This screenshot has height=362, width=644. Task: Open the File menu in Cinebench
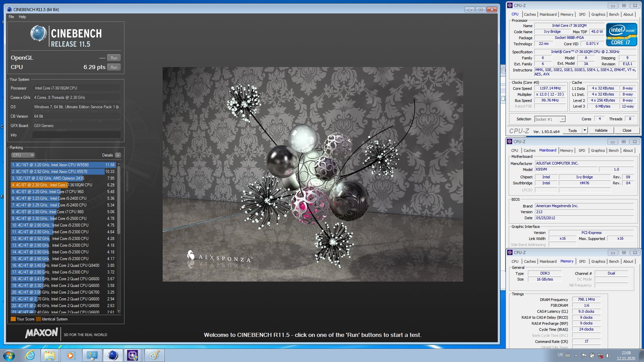click(11, 17)
